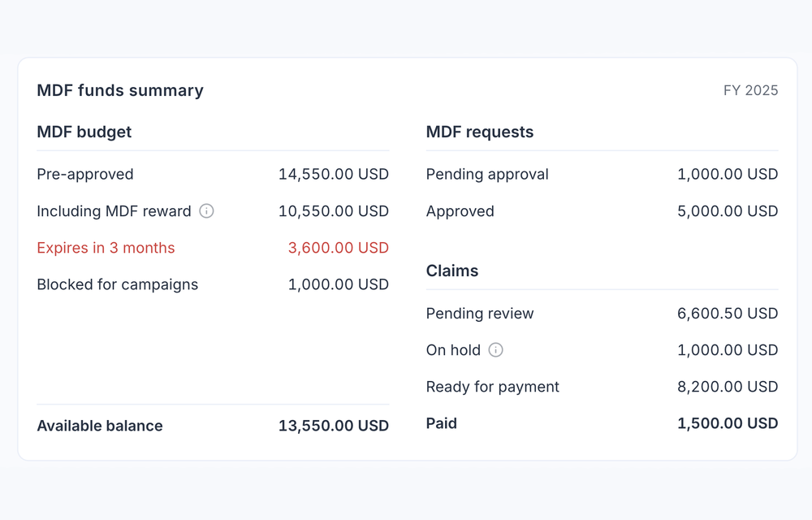Click the MDF reward amount 10,550.00 USD
Image resolution: width=812 pixels, height=520 pixels.
coord(334,211)
